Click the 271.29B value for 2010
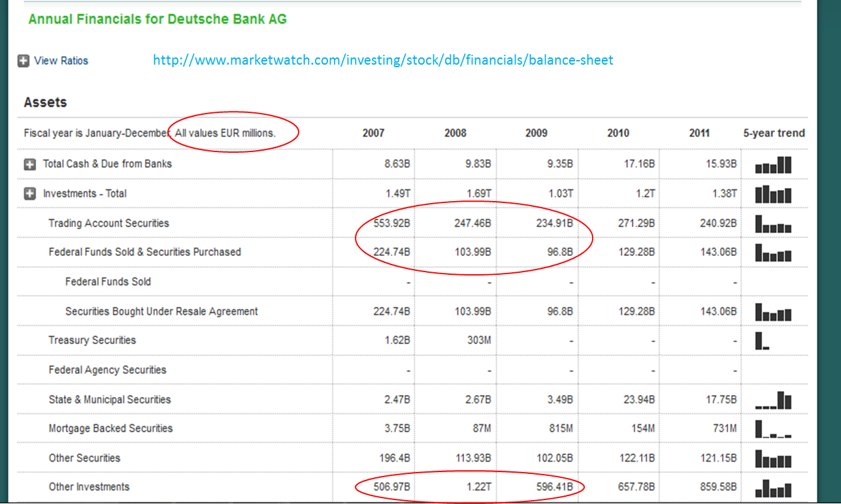Viewport: 841px width, 504px height. coord(636,223)
